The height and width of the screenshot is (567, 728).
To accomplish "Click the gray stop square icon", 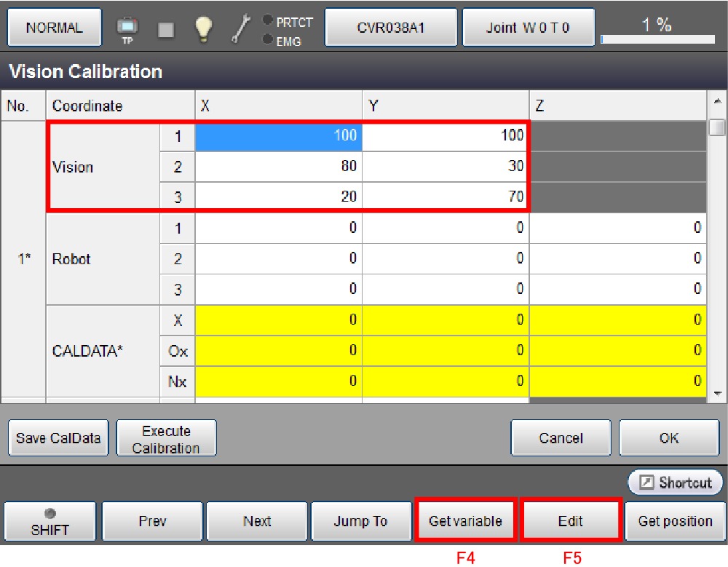I will click(166, 28).
